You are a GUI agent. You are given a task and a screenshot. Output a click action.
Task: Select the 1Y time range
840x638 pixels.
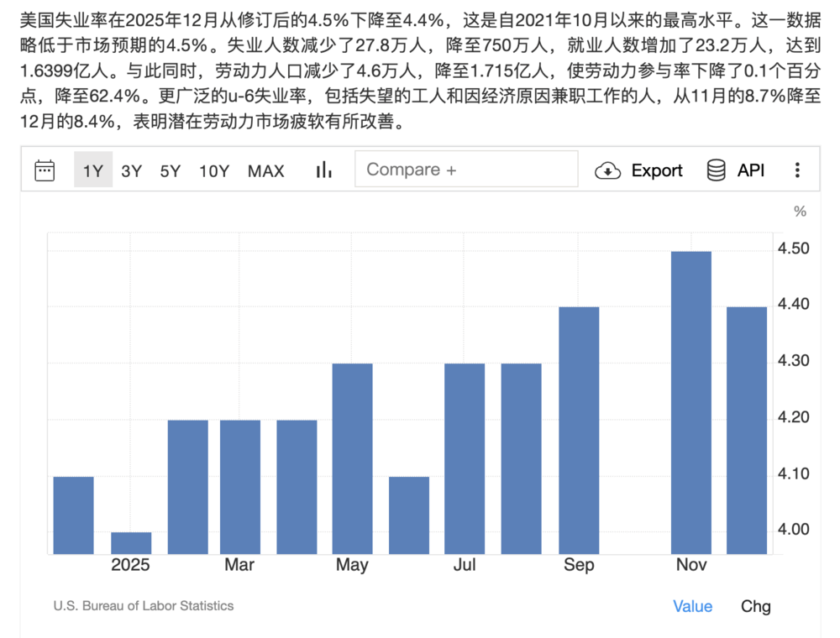(92, 170)
